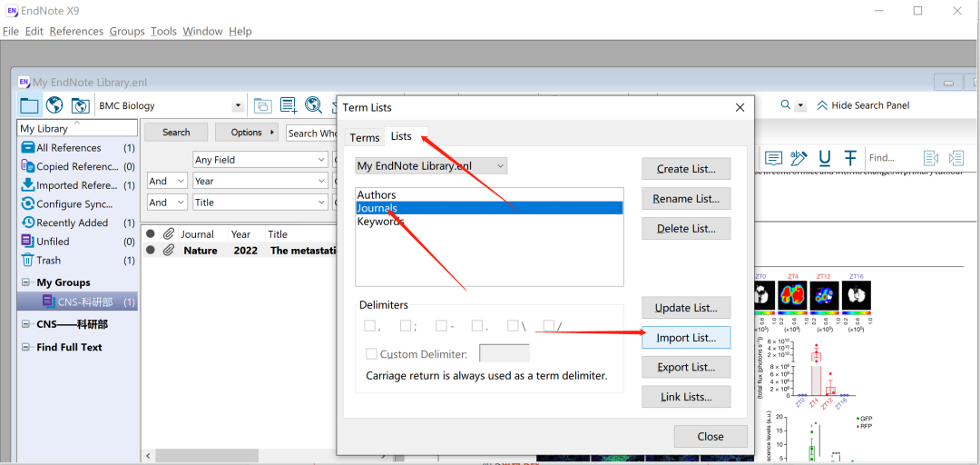Viewport: 980px width, 465px height.
Task: Open the Quick Search dropdown arrow
Action: click(800, 105)
